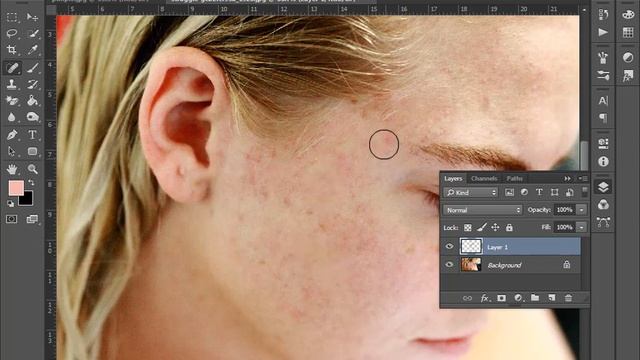The image size is (640, 360).
Task: Open the Fill slider arrow
Action: pyautogui.click(x=581, y=227)
